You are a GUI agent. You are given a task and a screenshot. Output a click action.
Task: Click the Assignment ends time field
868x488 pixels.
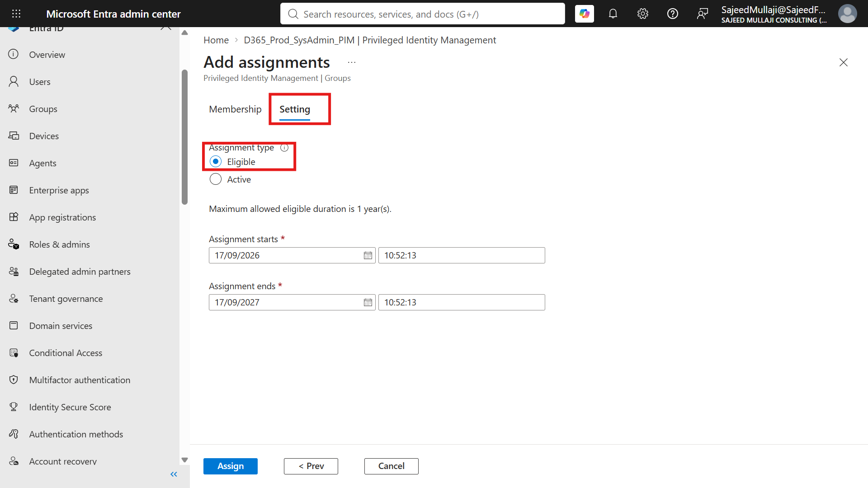[462, 302]
